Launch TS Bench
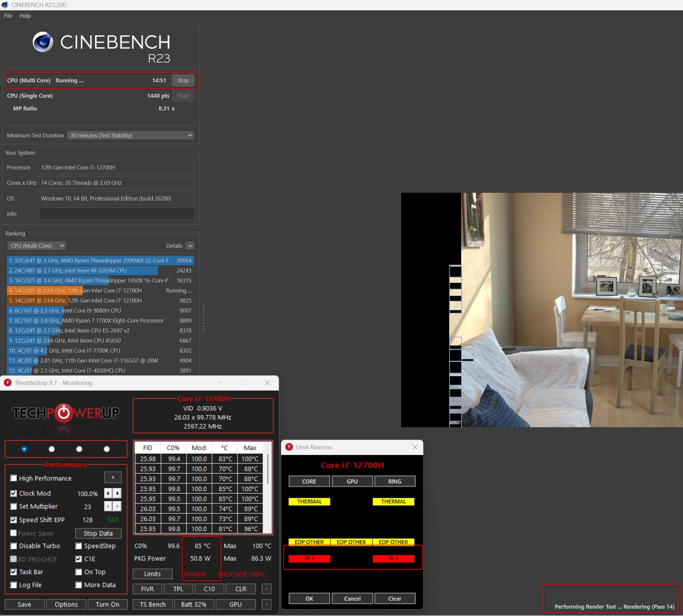The height and width of the screenshot is (616, 683). click(153, 604)
